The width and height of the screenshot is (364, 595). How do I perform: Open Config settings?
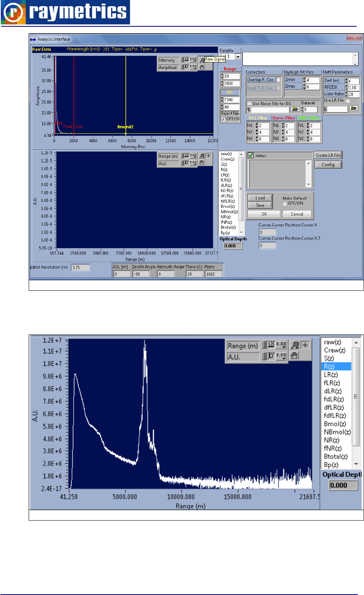click(328, 164)
